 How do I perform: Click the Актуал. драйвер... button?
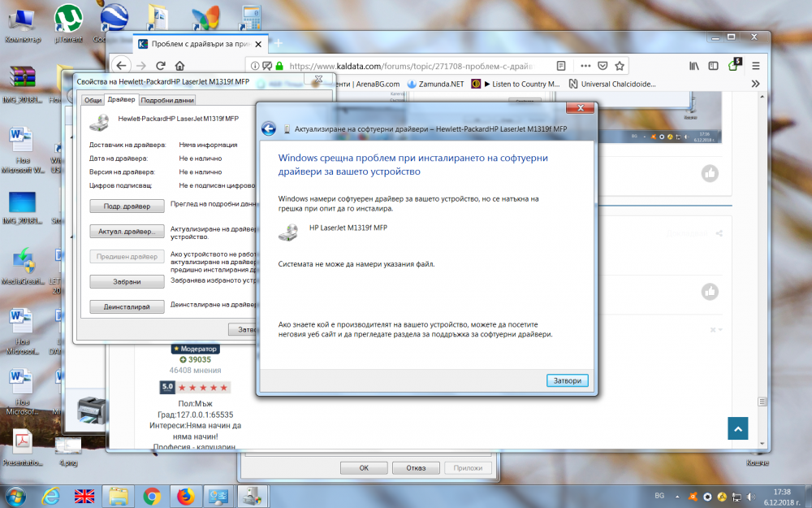(x=127, y=231)
